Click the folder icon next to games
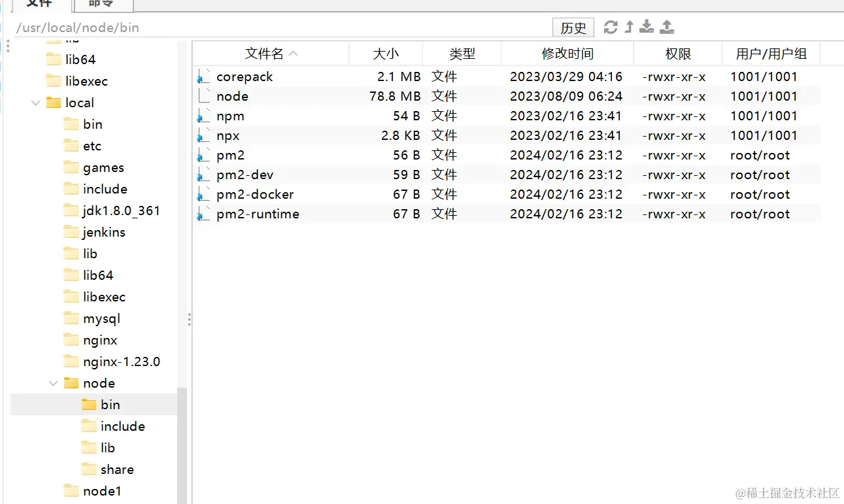 [x=71, y=167]
